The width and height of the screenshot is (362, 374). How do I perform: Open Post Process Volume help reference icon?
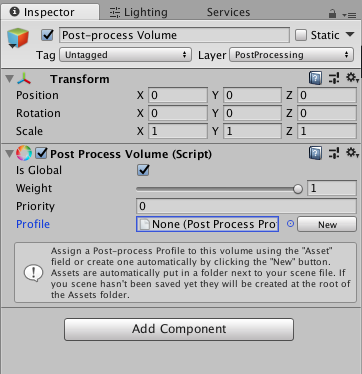pos(315,154)
